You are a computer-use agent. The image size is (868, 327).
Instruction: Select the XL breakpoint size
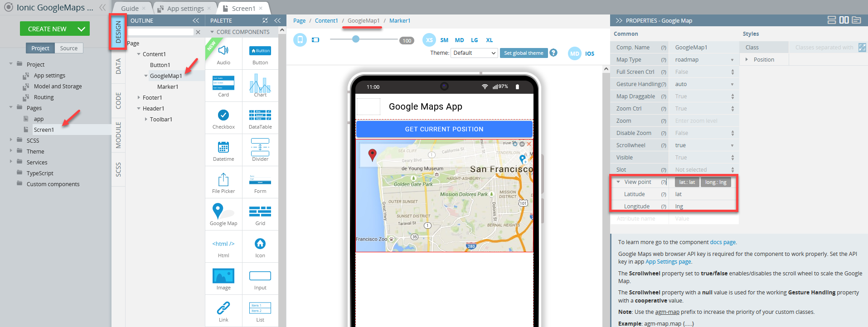point(490,40)
